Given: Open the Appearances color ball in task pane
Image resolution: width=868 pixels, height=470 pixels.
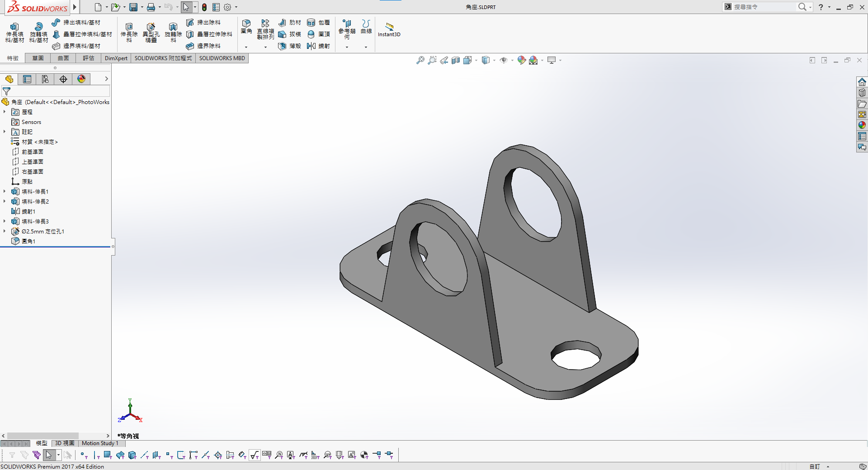Looking at the screenshot, I should pyautogui.click(x=862, y=125).
